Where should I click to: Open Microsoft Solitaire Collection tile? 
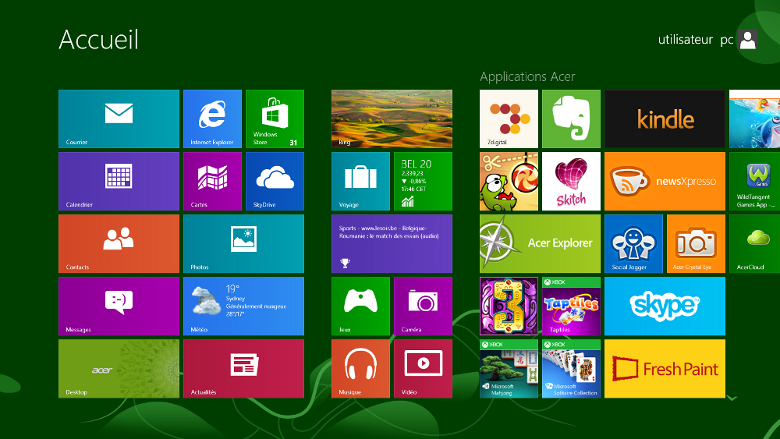tap(571, 368)
